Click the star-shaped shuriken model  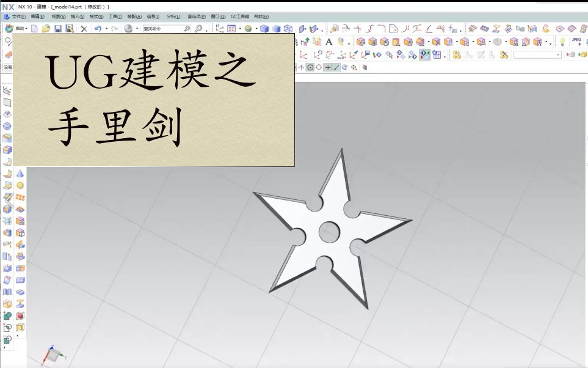tap(332, 230)
